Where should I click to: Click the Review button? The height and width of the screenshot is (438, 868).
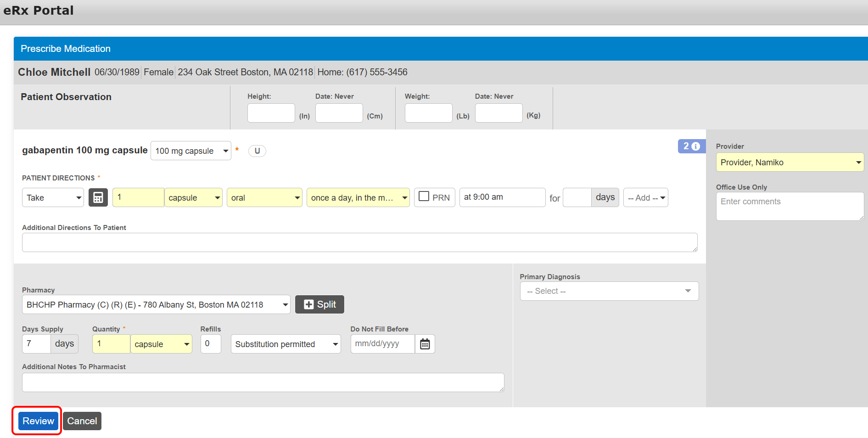tap(38, 421)
